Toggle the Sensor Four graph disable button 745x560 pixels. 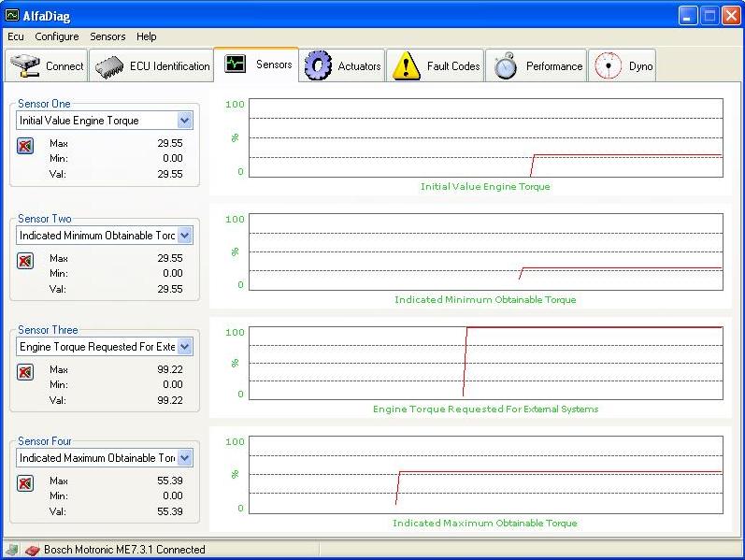[x=25, y=483]
